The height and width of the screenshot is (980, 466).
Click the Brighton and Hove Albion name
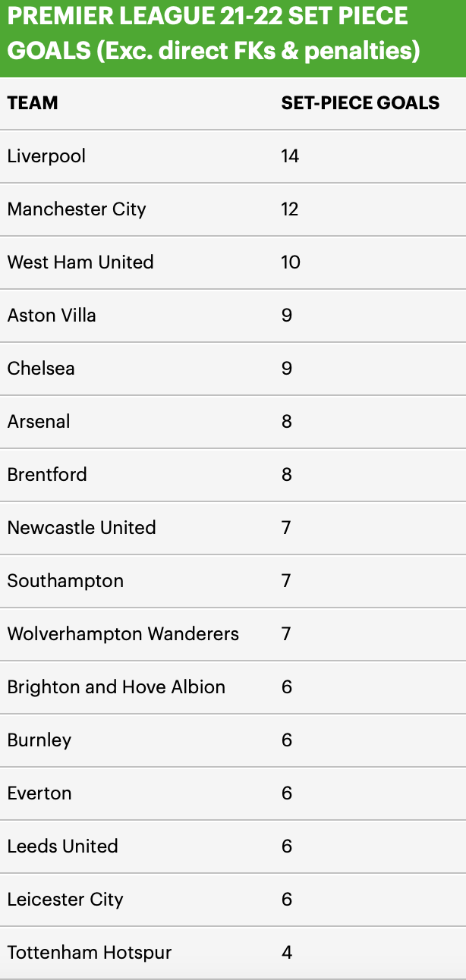click(116, 687)
